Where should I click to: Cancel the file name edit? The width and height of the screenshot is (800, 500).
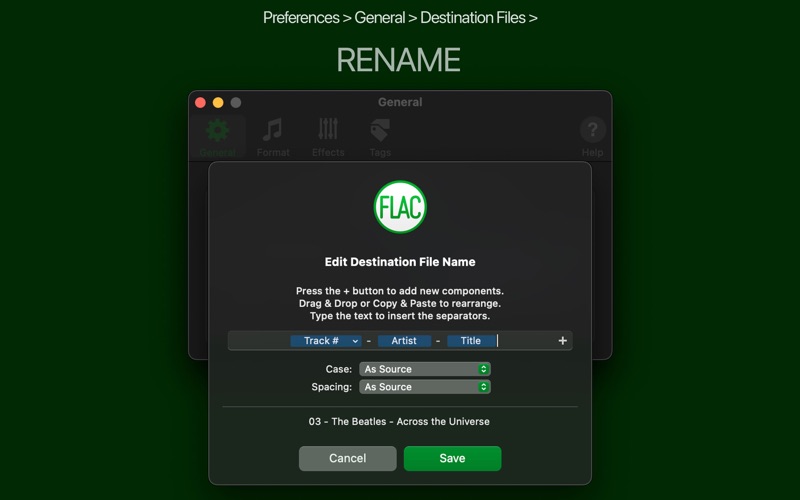point(347,458)
